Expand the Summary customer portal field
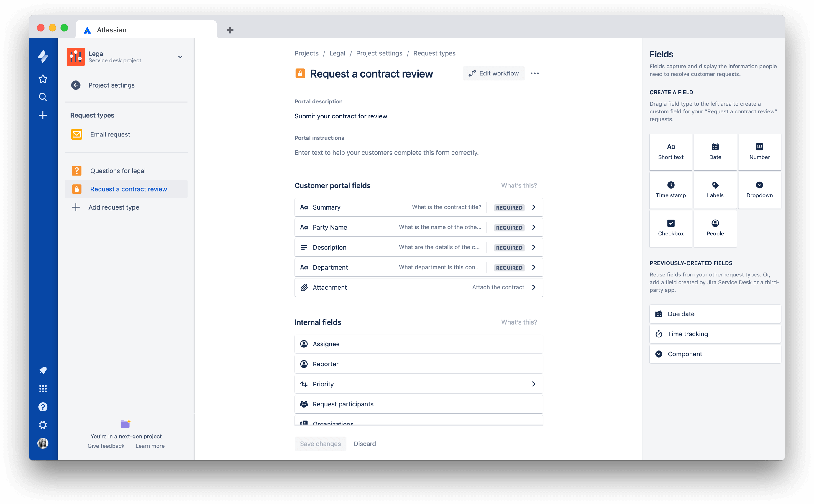This screenshot has width=814, height=504. click(534, 207)
